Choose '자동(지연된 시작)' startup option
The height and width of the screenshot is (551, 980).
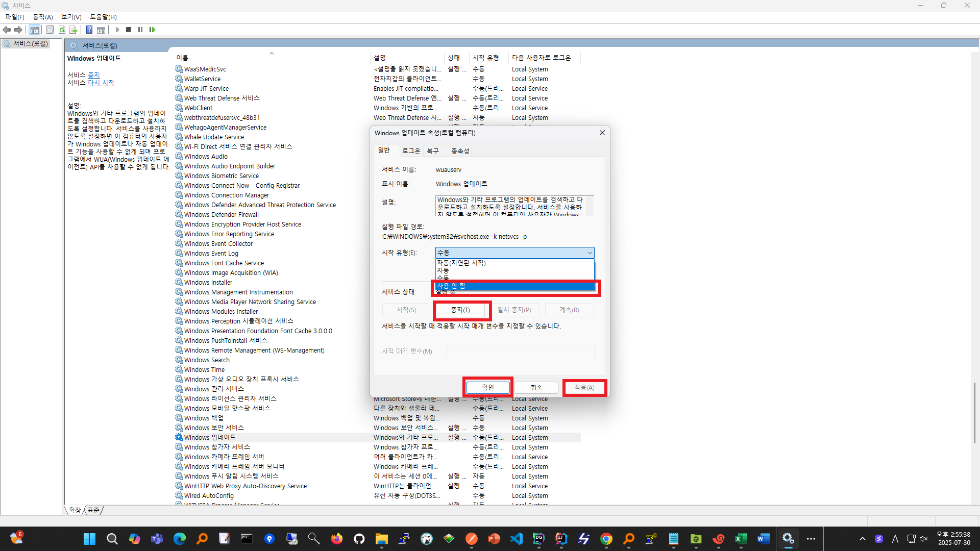coord(461,263)
